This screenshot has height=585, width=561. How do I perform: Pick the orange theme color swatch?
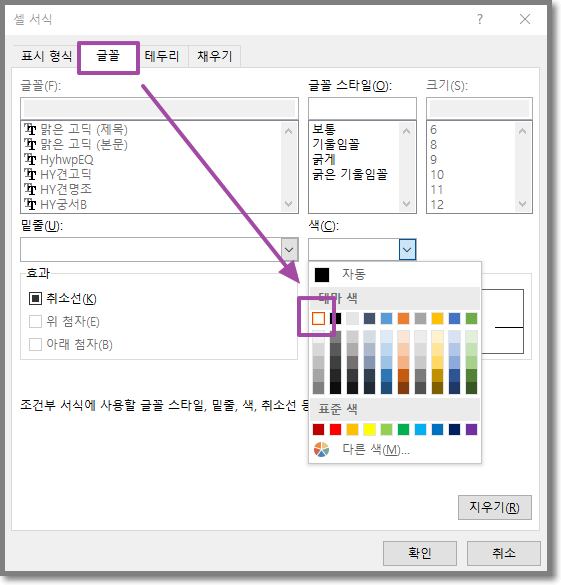click(404, 318)
